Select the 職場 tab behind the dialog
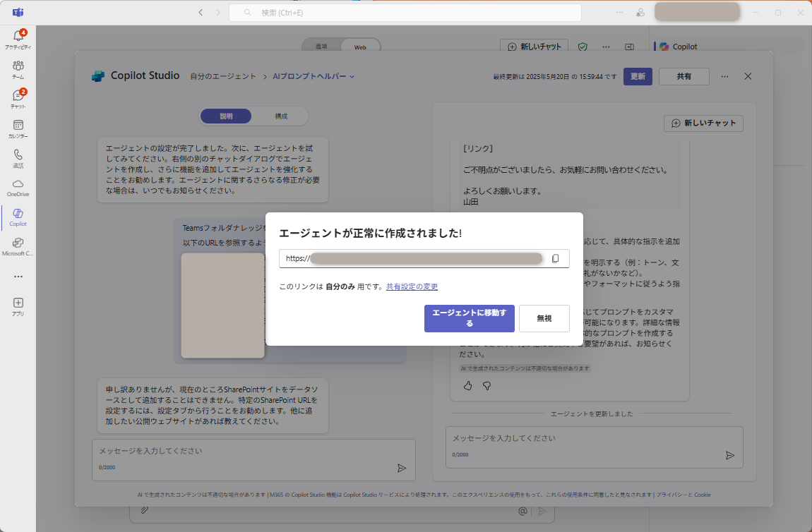 tap(321, 47)
